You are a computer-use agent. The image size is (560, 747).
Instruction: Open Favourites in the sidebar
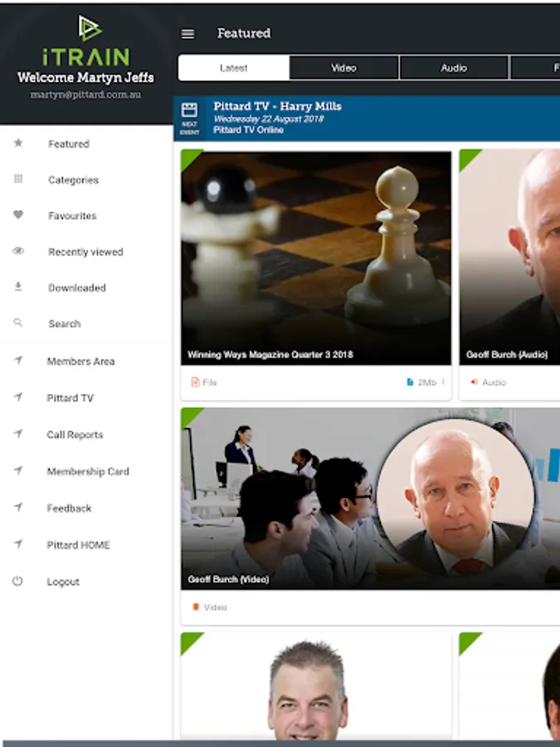(x=72, y=216)
